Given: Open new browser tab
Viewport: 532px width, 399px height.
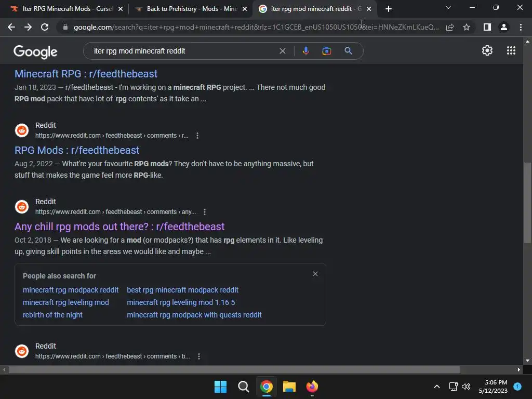Looking at the screenshot, I should 389,9.
